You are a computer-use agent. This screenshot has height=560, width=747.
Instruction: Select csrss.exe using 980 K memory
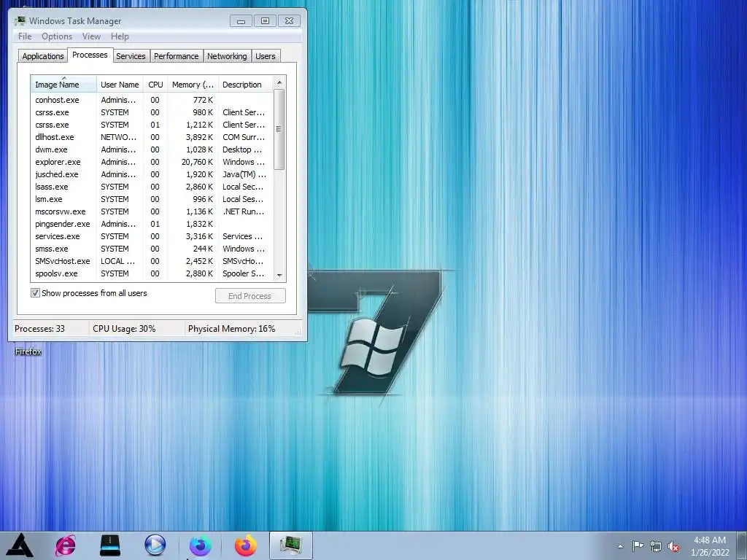(x=152, y=112)
